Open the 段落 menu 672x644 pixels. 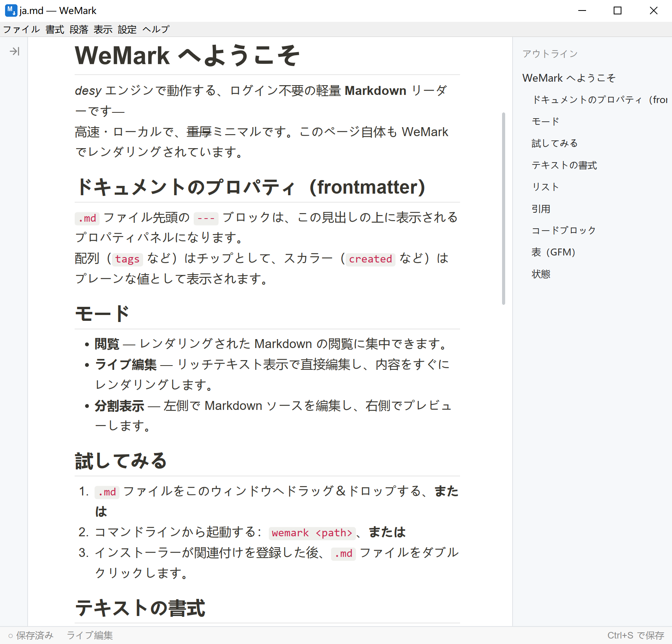79,30
